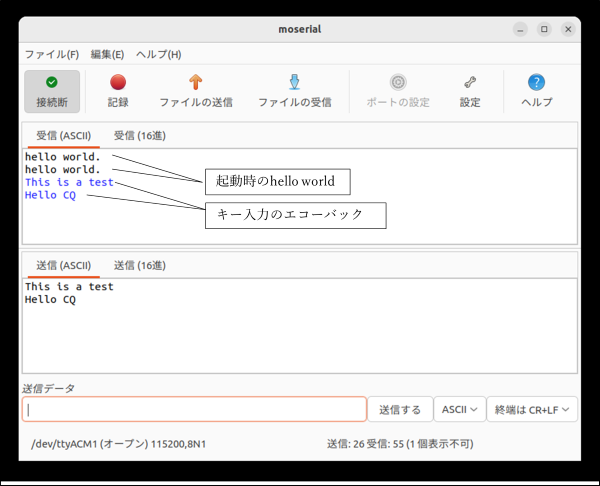Screen dimensions: 600x486
Task: Minimize the moserial window
Action: click(x=521, y=29)
